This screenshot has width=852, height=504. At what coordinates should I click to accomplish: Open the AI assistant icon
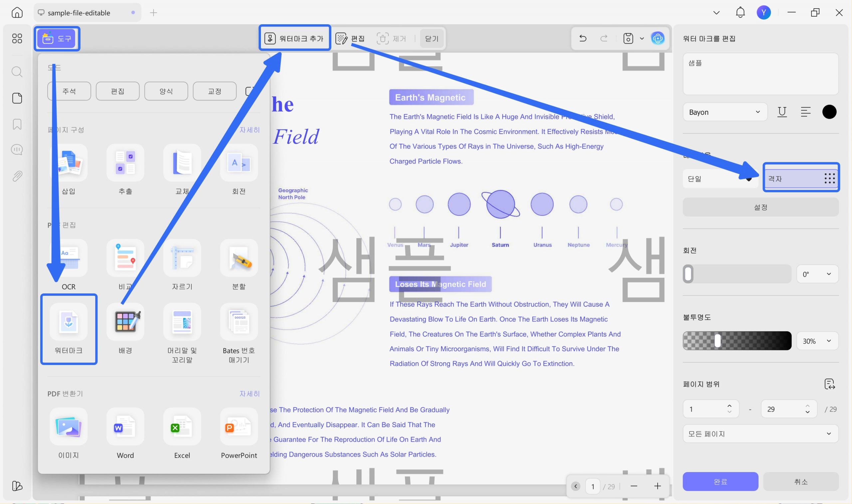coord(658,38)
